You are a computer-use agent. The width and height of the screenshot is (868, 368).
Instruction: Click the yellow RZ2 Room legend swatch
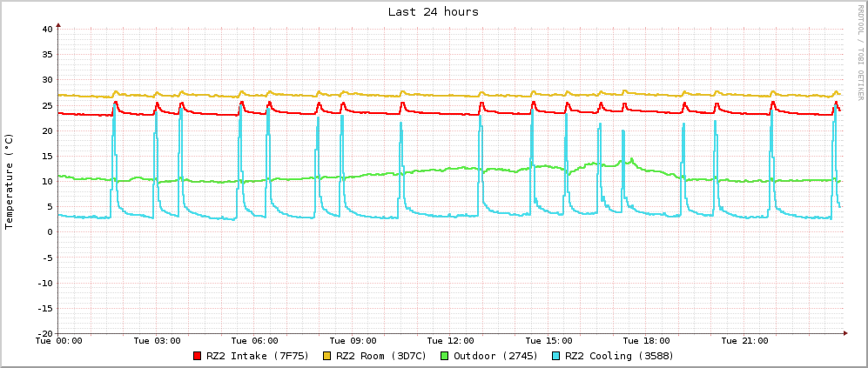tap(327, 357)
